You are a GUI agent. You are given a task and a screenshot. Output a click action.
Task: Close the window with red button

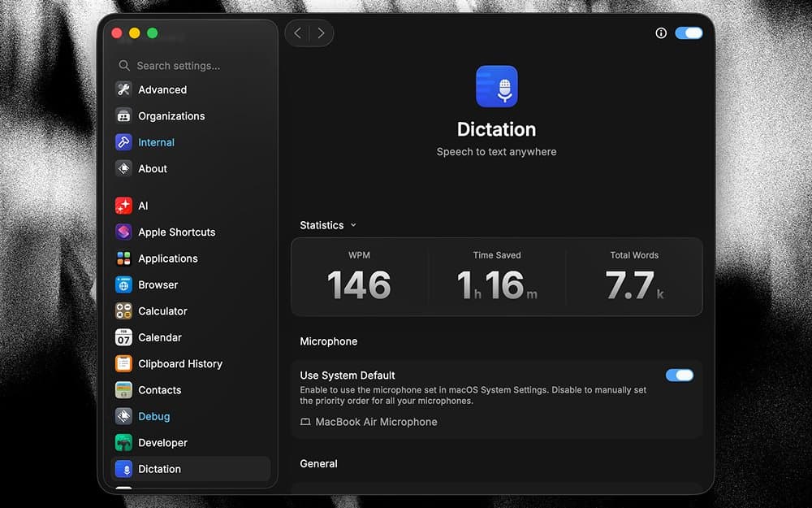116,33
